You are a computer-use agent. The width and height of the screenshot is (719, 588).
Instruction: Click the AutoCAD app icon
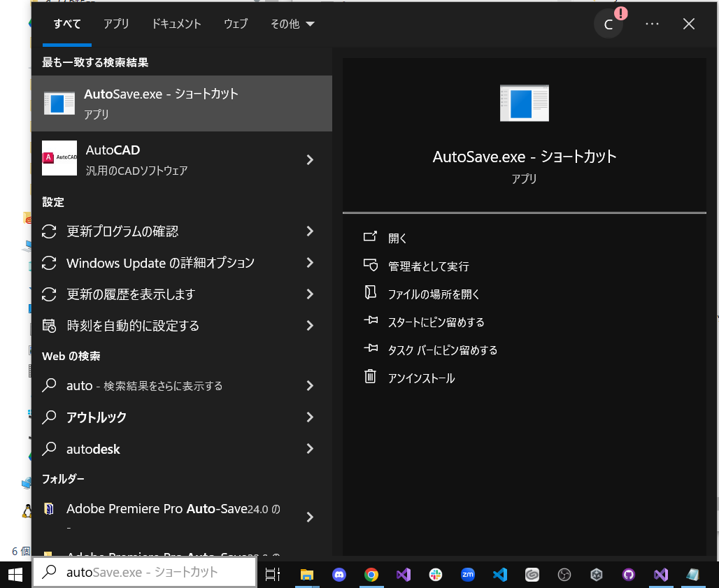(x=59, y=158)
